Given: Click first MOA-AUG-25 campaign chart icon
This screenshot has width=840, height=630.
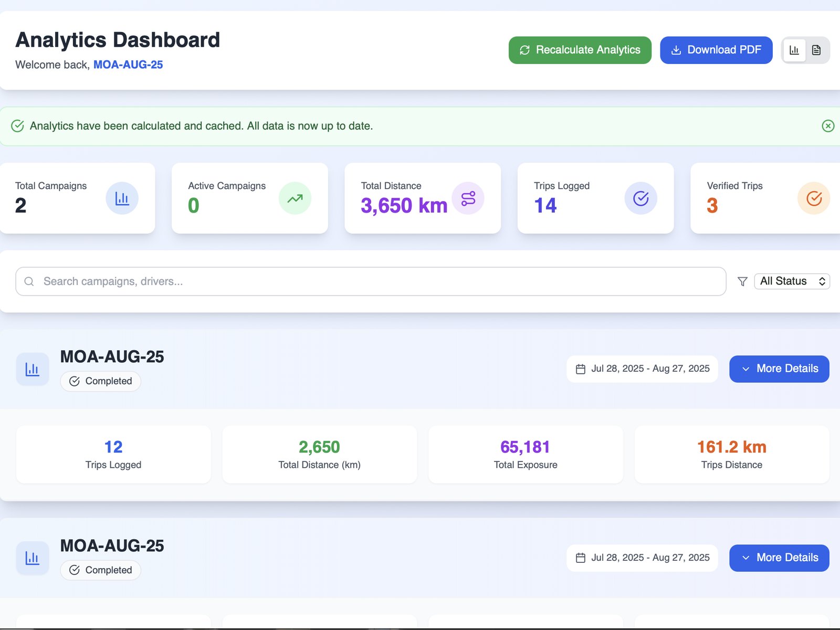Looking at the screenshot, I should (33, 369).
